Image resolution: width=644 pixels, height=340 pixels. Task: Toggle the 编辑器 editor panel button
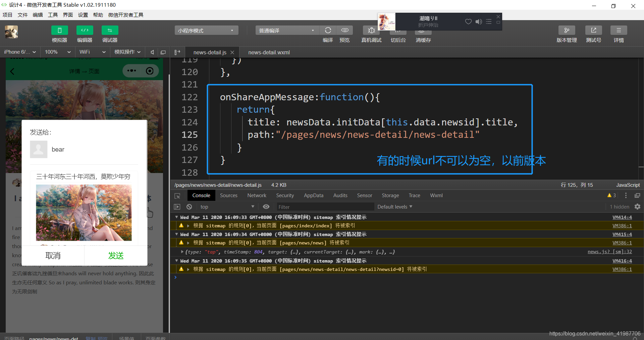[85, 31]
